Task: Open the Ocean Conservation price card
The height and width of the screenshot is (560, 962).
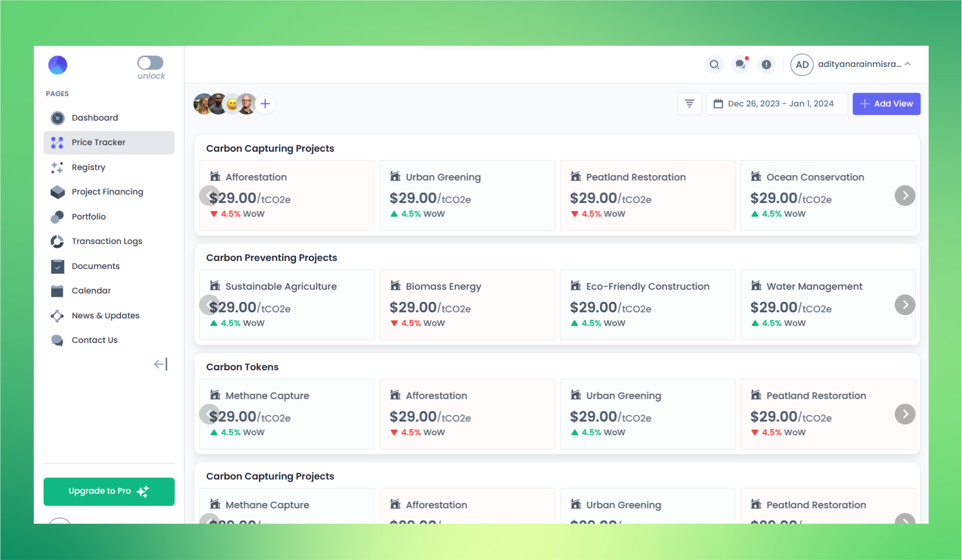Action: [821, 195]
